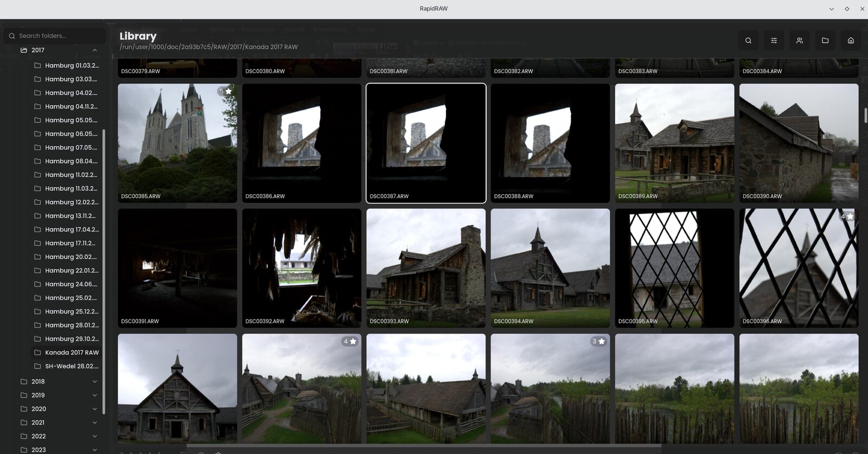
Task: Click the library grid vertical scrollbar
Action: click(x=865, y=116)
